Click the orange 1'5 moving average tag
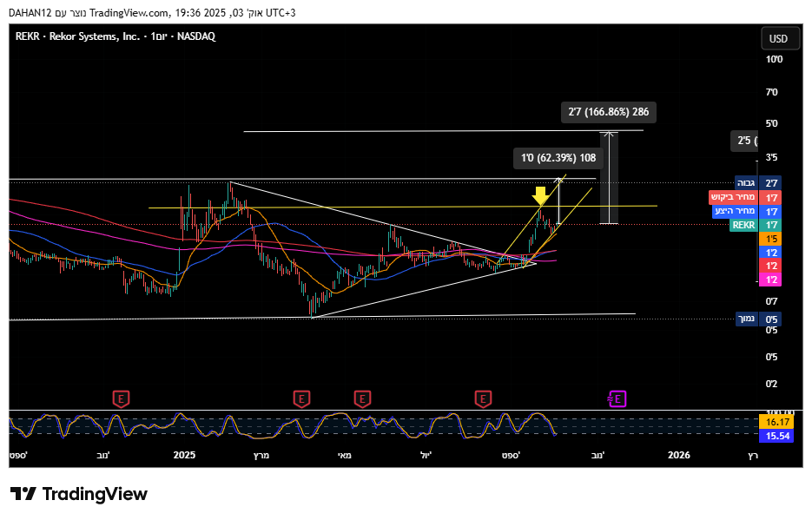The image size is (812, 520). click(770, 239)
